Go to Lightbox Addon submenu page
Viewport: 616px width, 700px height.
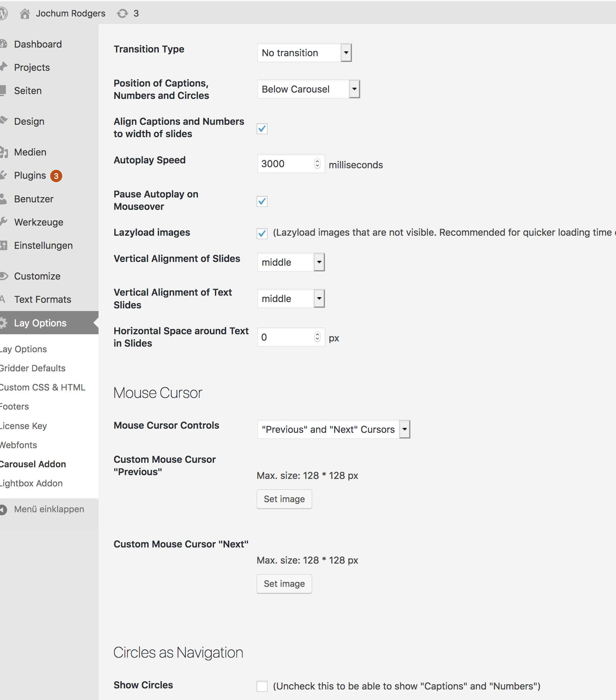tap(31, 483)
